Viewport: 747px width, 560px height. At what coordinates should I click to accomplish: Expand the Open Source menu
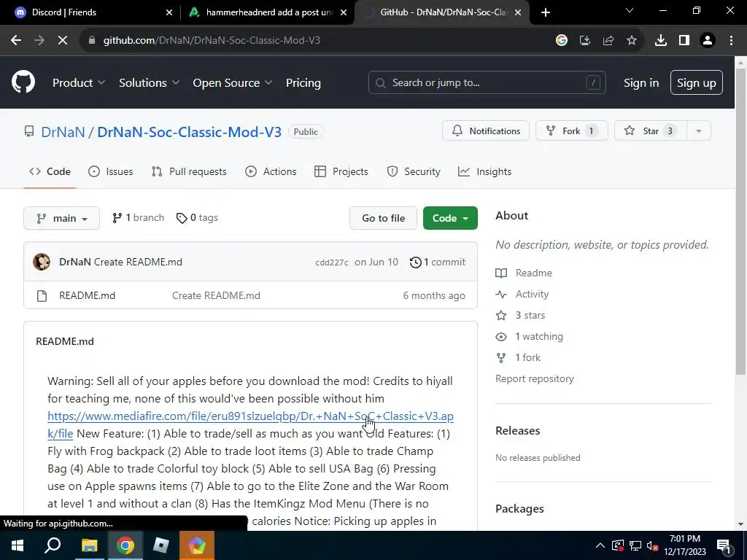pos(233,83)
